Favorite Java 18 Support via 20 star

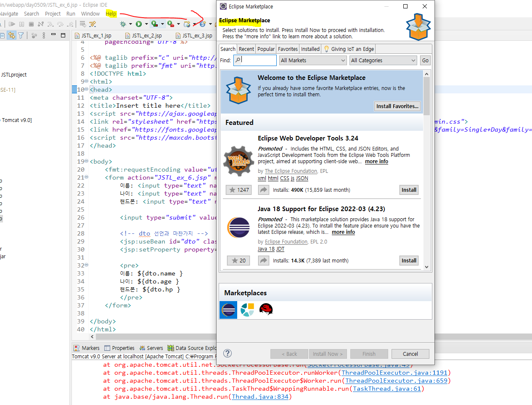(238, 261)
